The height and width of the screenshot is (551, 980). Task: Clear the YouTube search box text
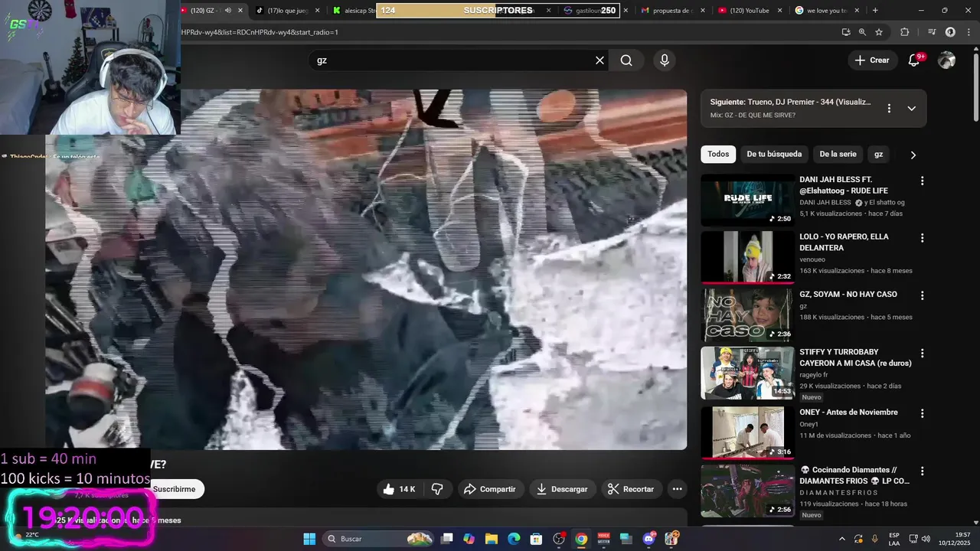[x=599, y=60]
